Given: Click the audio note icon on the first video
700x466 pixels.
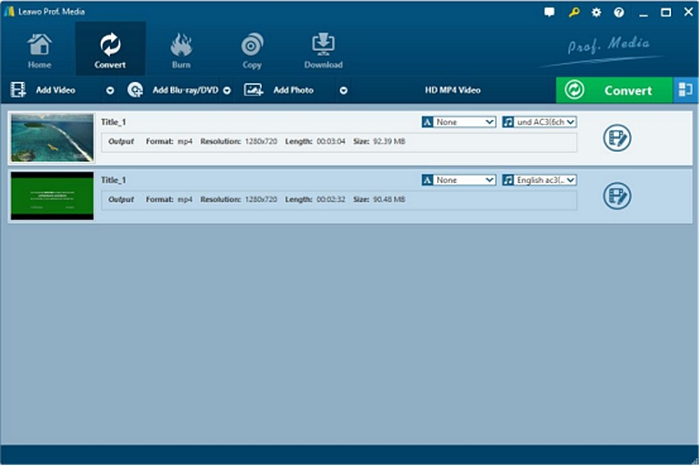Looking at the screenshot, I should (x=508, y=122).
